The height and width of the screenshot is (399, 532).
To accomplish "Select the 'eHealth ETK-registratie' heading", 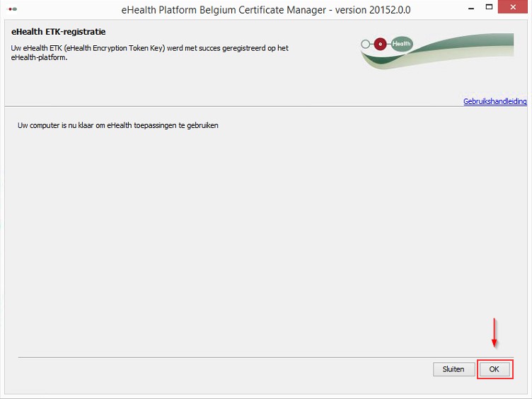I will click(58, 32).
